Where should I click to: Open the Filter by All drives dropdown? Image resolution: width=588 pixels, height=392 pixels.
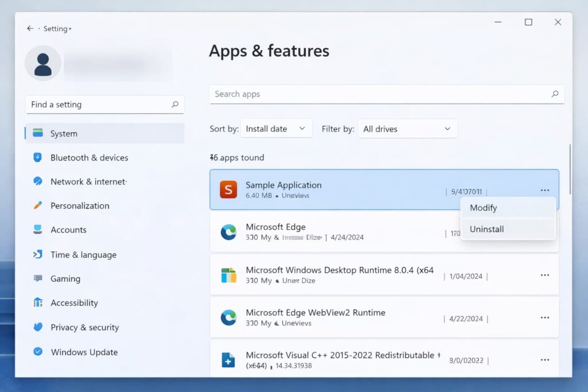coord(407,129)
